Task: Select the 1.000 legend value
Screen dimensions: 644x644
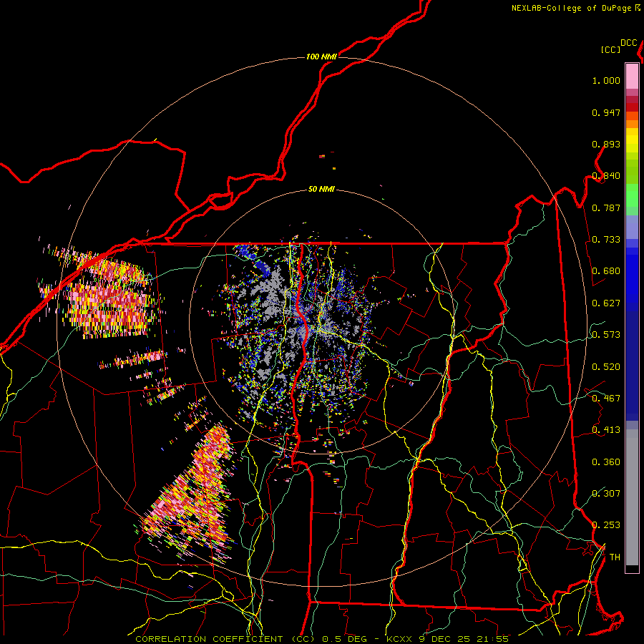Action: coord(606,80)
